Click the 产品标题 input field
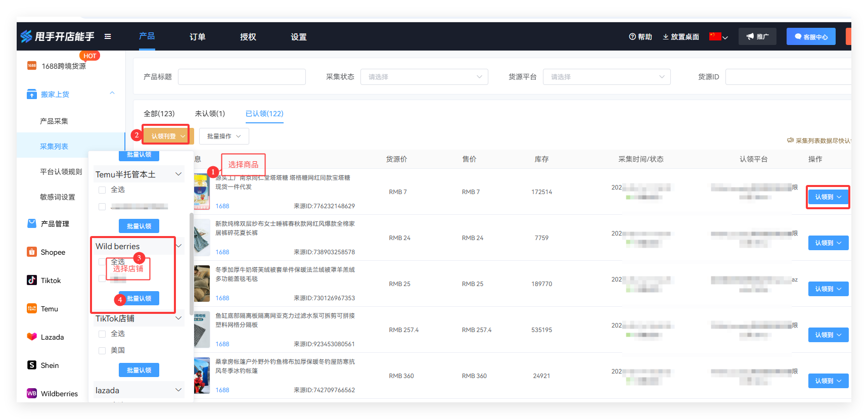Image resolution: width=868 pixels, height=419 pixels. tap(242, 77)
